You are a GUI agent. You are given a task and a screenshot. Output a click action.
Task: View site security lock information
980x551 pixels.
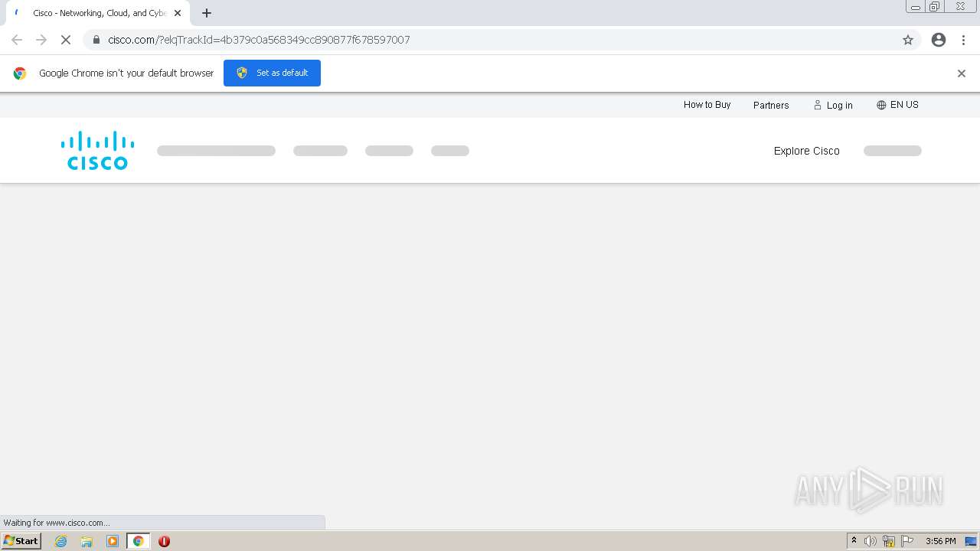pos(96,40)
